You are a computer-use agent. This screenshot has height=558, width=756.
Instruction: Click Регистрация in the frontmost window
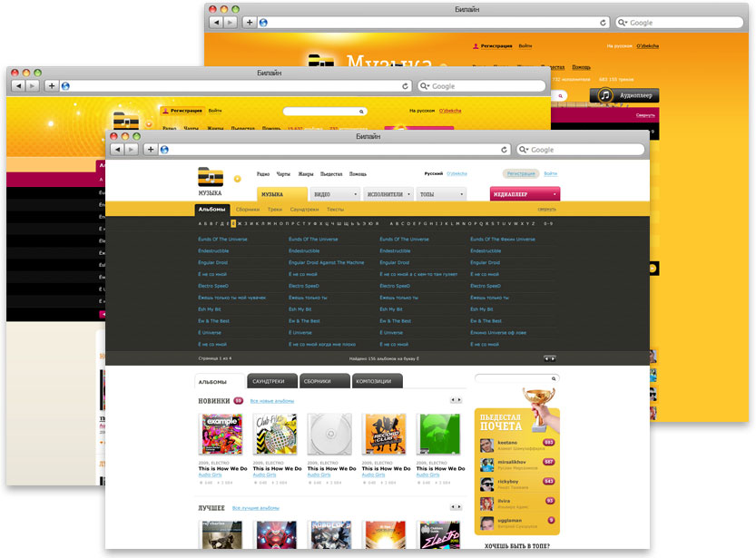pyautogui.click(x=521, y=173)
